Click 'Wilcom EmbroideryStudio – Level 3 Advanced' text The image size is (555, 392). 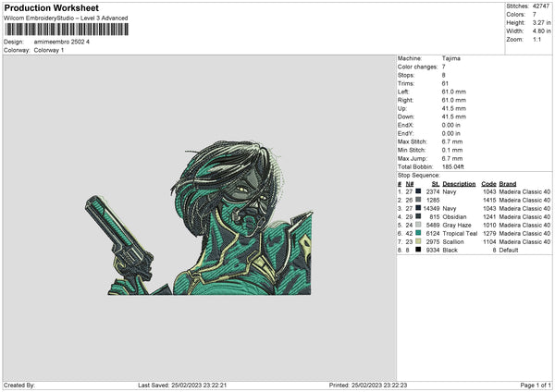pos(66,18)
